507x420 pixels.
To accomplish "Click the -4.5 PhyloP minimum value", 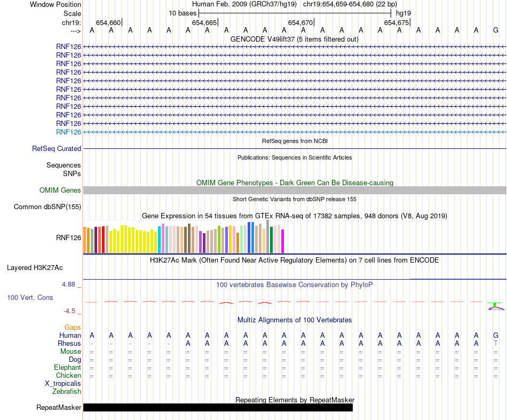I will click(x=69, y=311).
